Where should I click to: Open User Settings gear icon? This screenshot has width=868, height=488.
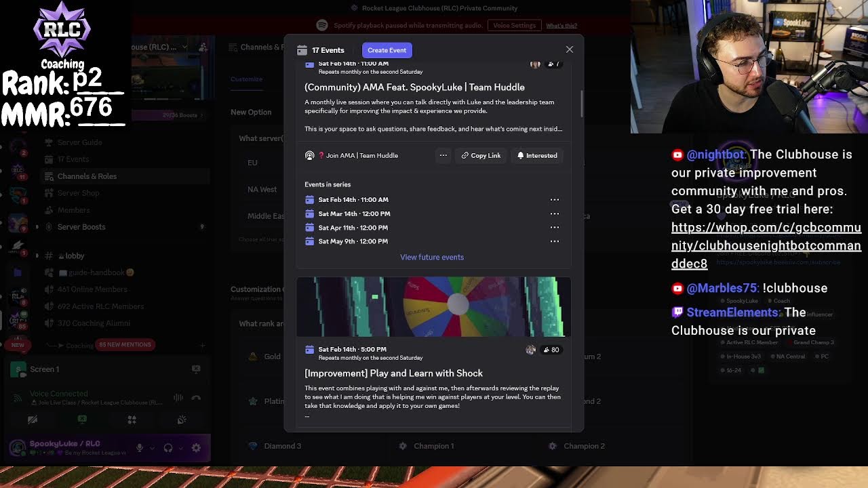coord(196,447)
